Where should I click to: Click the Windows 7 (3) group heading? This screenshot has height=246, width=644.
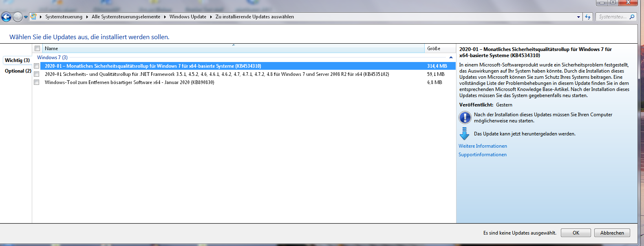coord(52,58)
